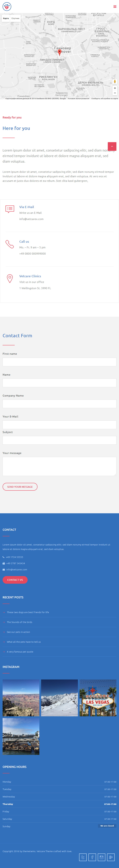Open the hamburger menu icon
Image resolution: width=119 pixels, height=868 pixels.
coord(115,6)
